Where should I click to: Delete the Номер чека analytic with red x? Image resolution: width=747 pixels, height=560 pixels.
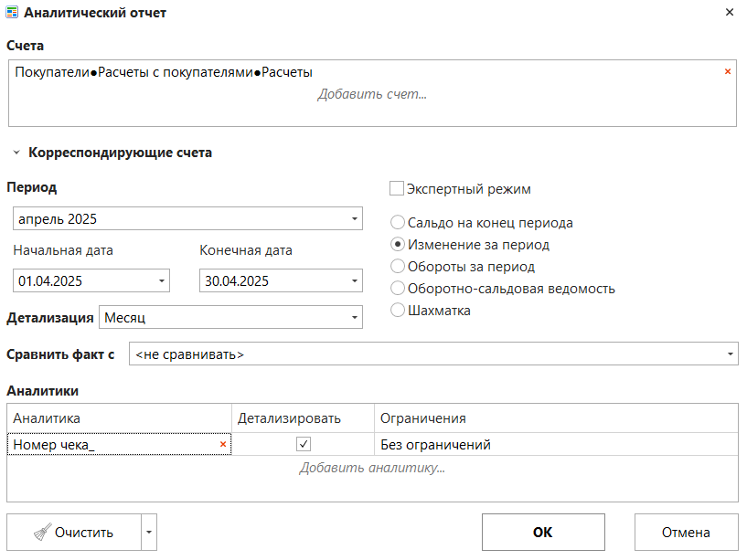point(222,445)
